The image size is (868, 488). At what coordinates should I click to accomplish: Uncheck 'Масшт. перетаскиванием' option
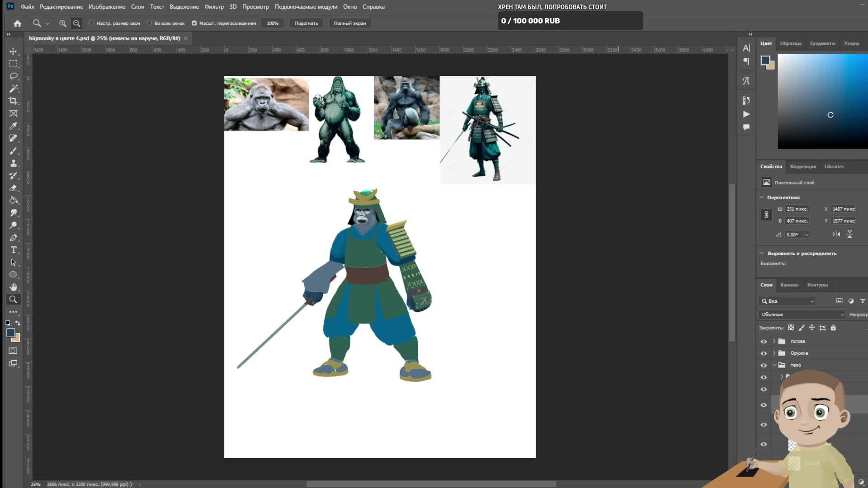pyautogui.click(x=194, y=23)
